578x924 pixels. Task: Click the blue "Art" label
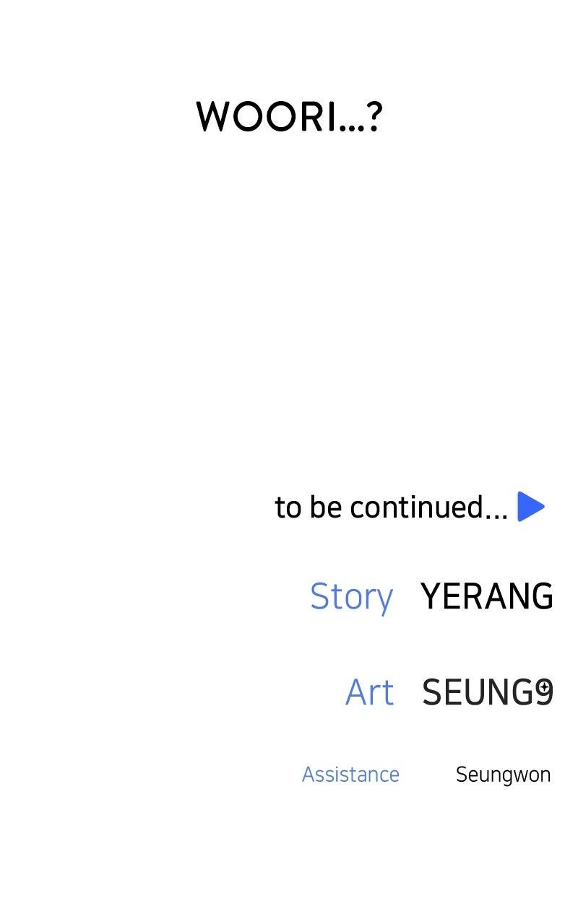pos(369,692)
